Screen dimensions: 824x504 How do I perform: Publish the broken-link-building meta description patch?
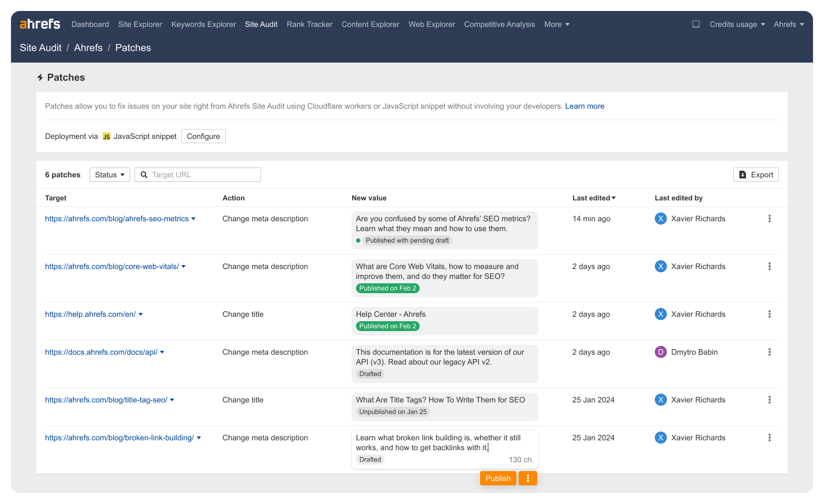[498, 478]
